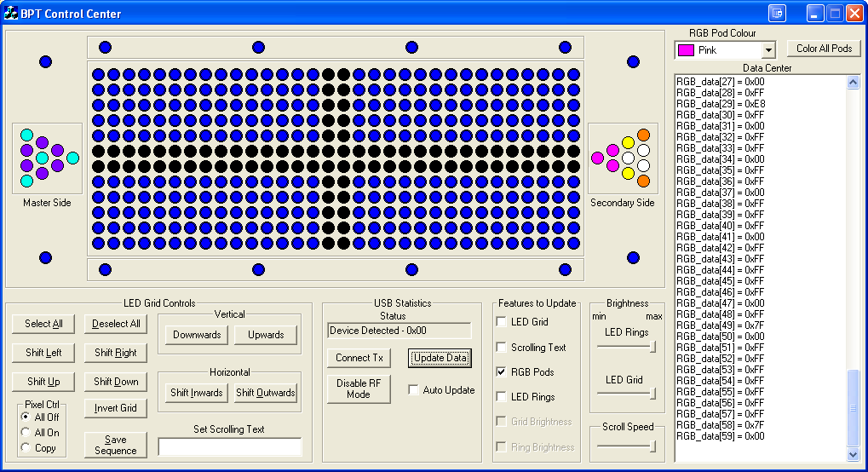
Task: Select the top orange pod on Secondary Side
Action: tap(643, 135)
